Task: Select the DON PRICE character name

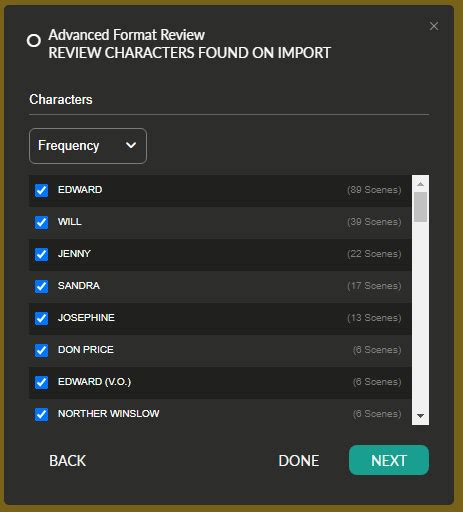Action: 86,350
